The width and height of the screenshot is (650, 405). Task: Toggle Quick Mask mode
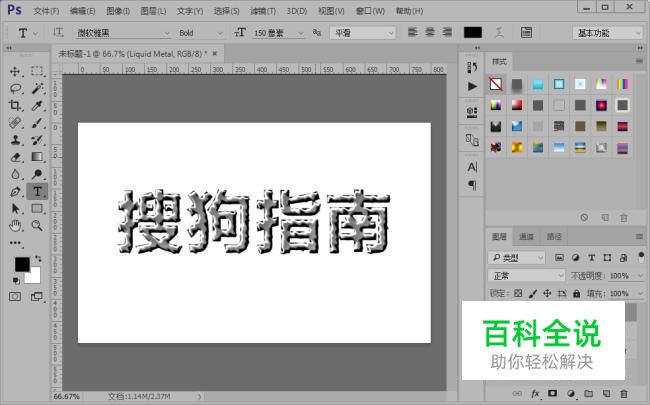(x=15, y=296)
